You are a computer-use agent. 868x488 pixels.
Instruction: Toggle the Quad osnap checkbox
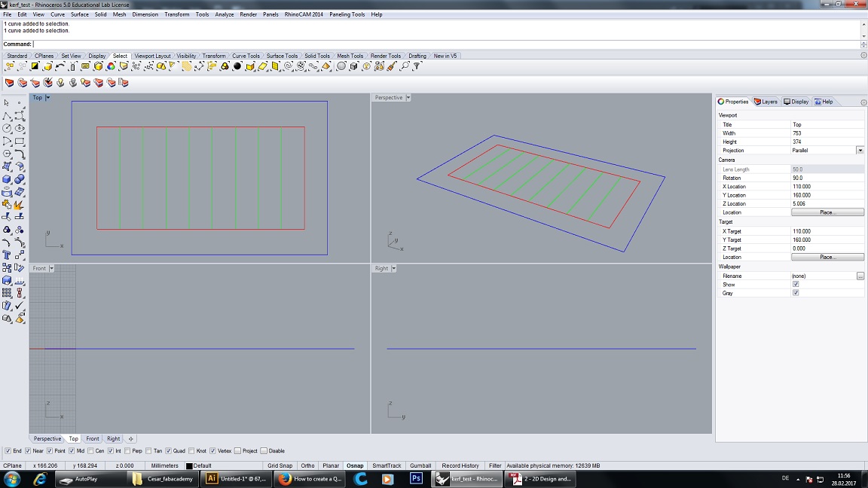point(168,451)
